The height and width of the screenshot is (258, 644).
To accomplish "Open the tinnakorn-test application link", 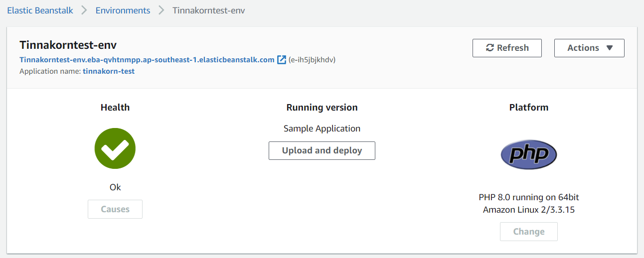I will coord(109,71).
